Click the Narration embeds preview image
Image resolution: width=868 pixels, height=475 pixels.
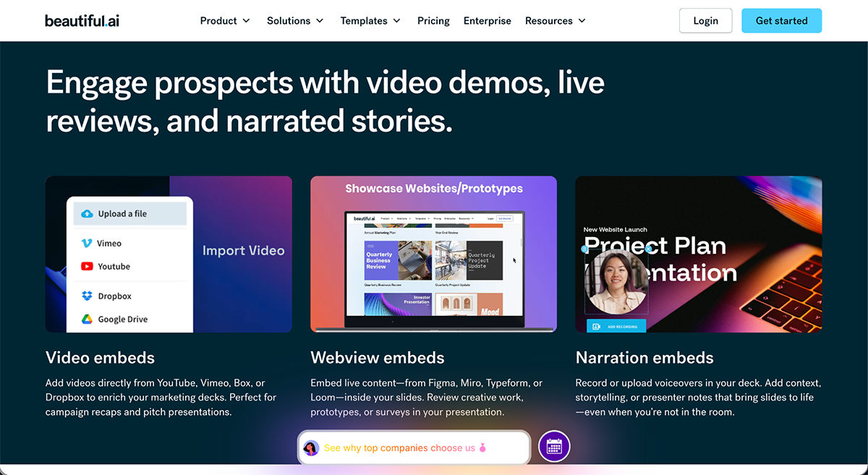point(699,254)
